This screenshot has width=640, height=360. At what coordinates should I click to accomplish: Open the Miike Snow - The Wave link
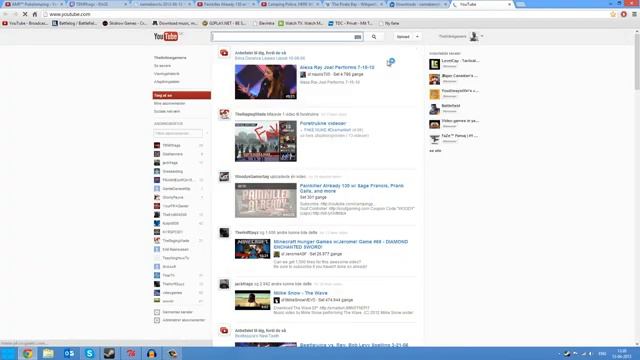tap(300, 293)
